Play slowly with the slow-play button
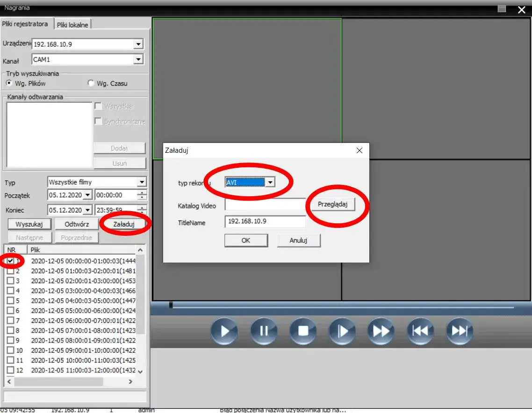This screenshot has width=532, height=413. 342,331
